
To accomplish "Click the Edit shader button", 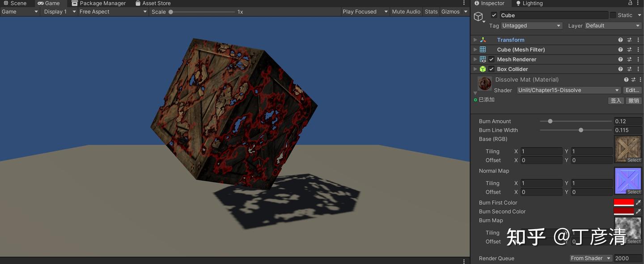I will 632,90.
